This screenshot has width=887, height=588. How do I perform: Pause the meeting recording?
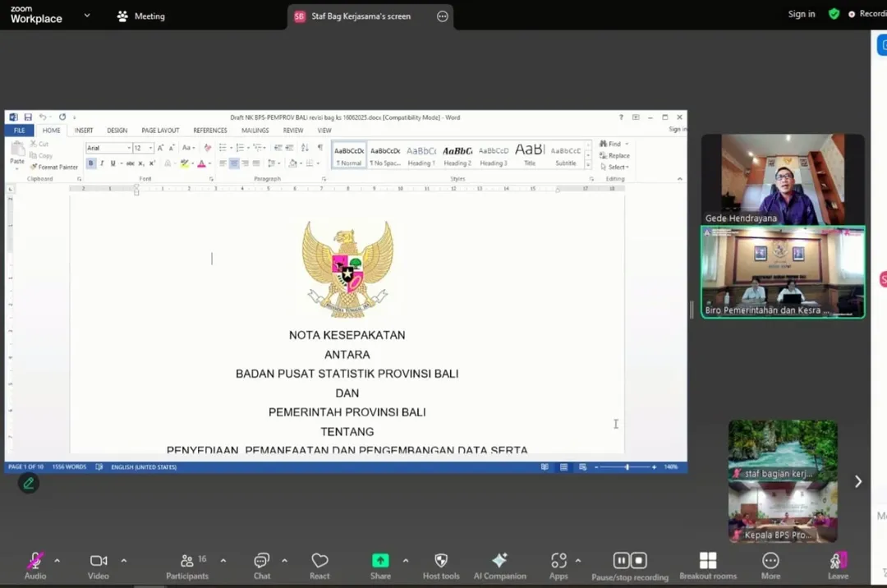click(622, 561)
